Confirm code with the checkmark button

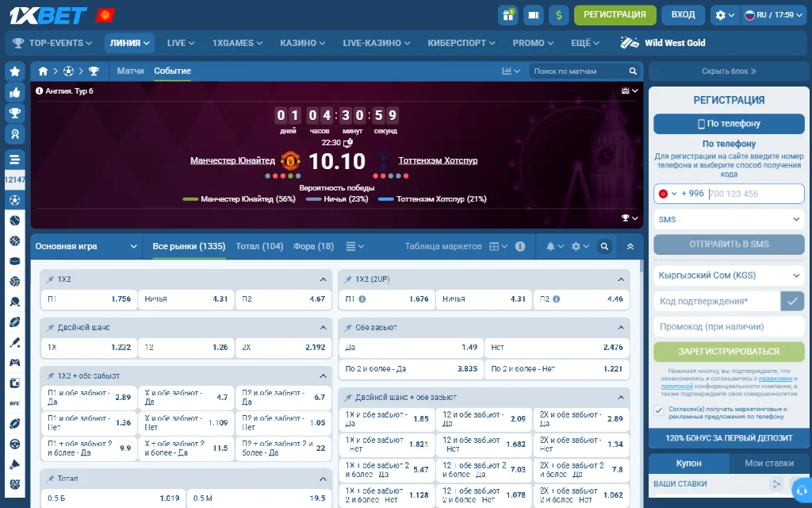pos(792,301)
